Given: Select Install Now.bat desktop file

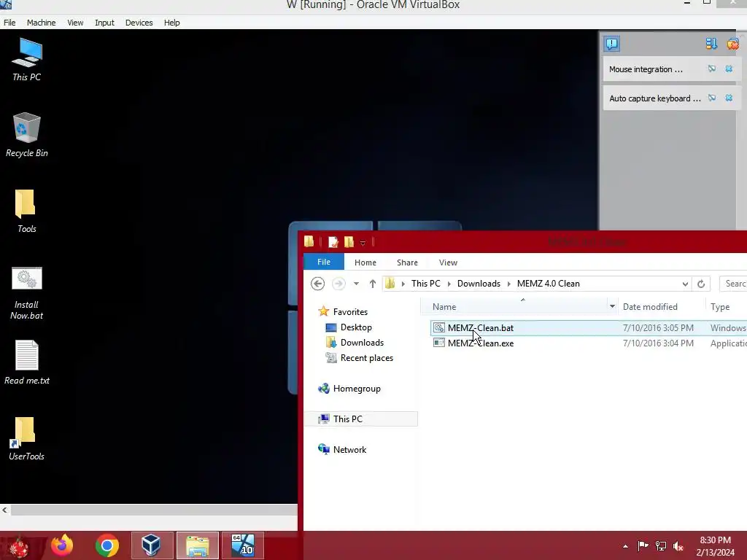Looking at the screenshot, I should tap(27, 293).
